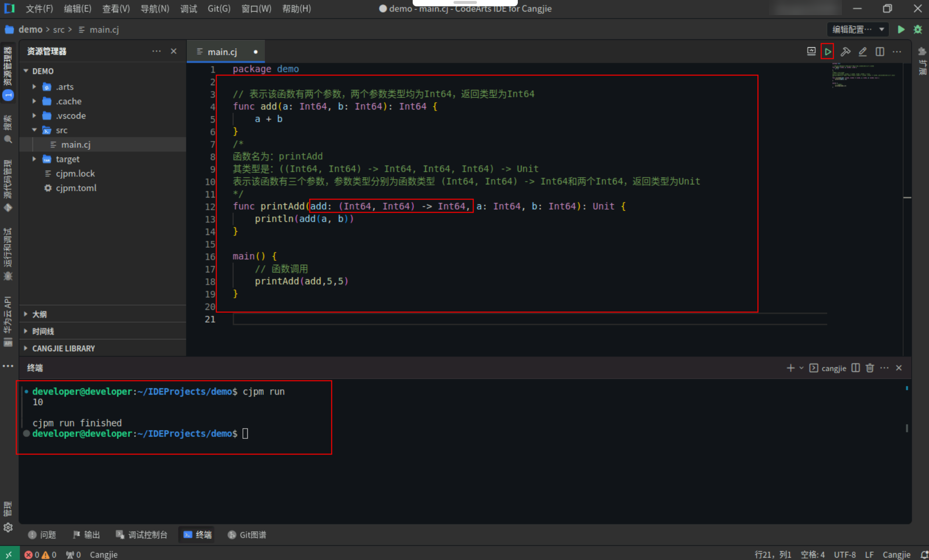Expand the .arts folder
Image resolution: width=929 pixels, height=560 pixels.
coord(34,87)
